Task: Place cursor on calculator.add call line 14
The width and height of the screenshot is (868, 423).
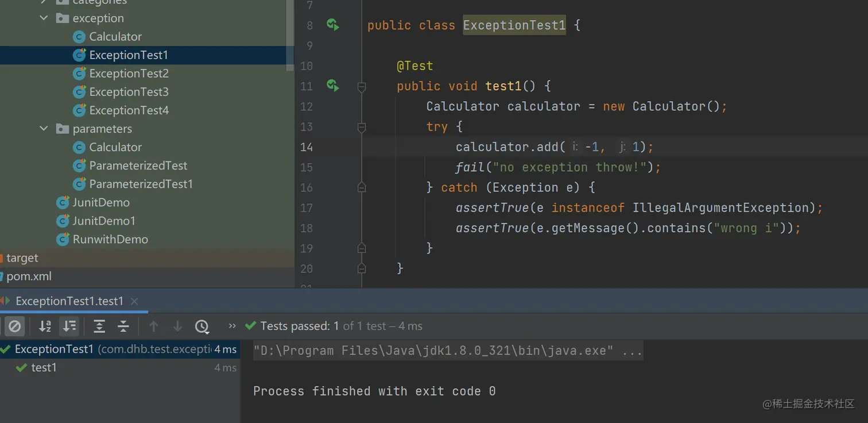Action: click(555, 147)
